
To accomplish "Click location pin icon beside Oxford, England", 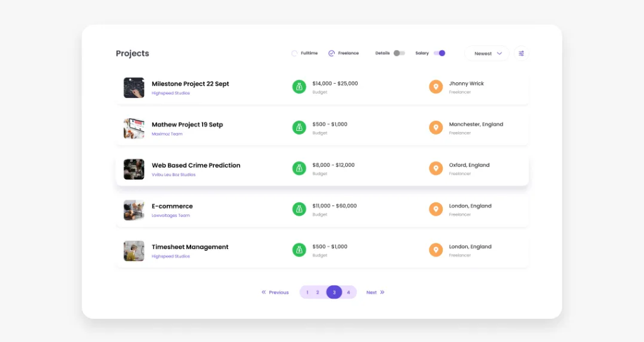I will 436,168.
